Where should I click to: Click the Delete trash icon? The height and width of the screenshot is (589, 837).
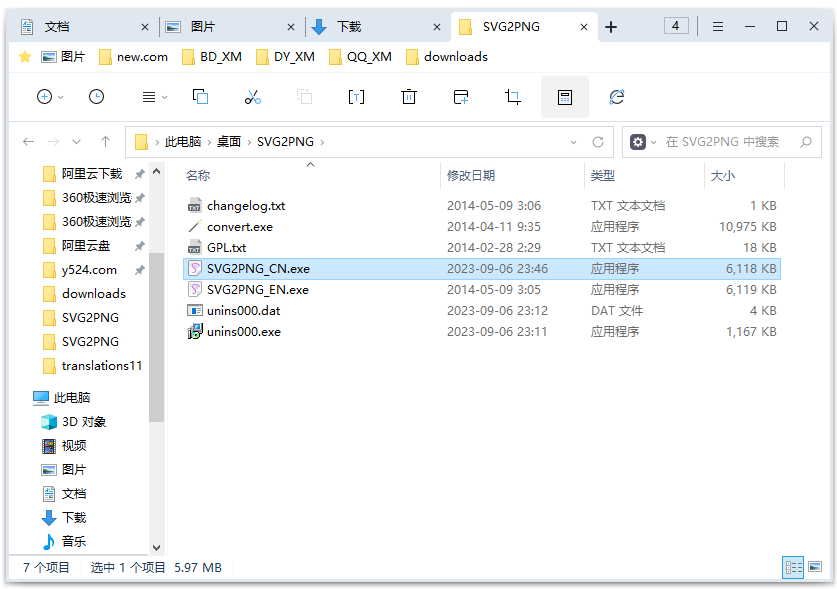pos(408,97)
